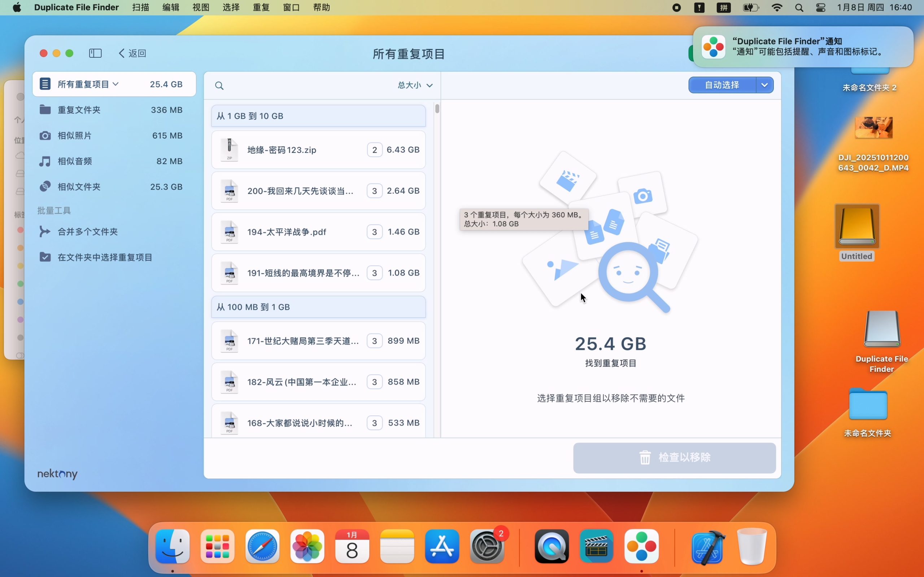Toggle the sidebar panel icon
Screen dimensions: 924x577
pos(95,53)
